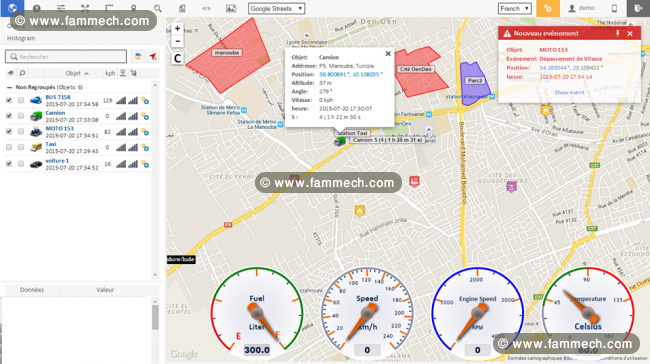The width and height of the screenshot is (650, 364).
Task: Toggle visibility checkbox for BUS 7158
Action: pyautogui.click(x=9, y=100)
